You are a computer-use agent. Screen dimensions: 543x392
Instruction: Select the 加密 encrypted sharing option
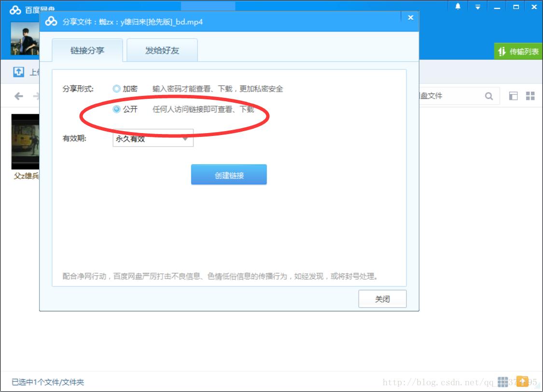pos(116,89)
